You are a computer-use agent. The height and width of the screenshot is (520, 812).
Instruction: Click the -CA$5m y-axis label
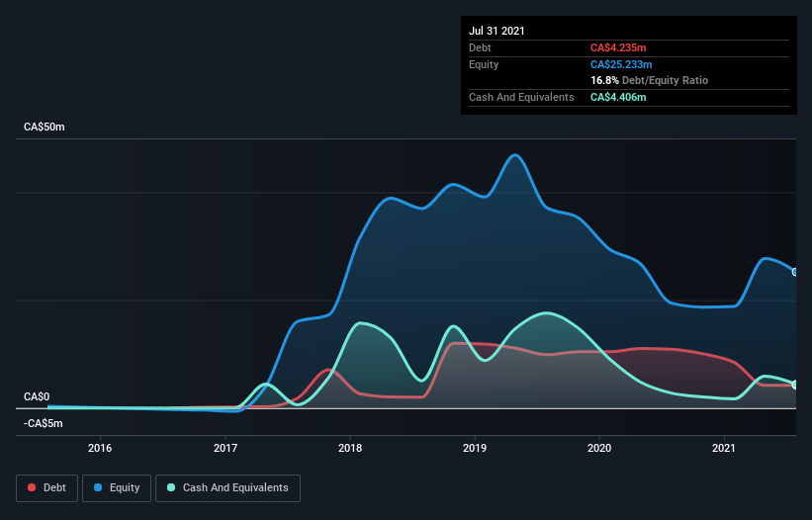tap(43, 424)
